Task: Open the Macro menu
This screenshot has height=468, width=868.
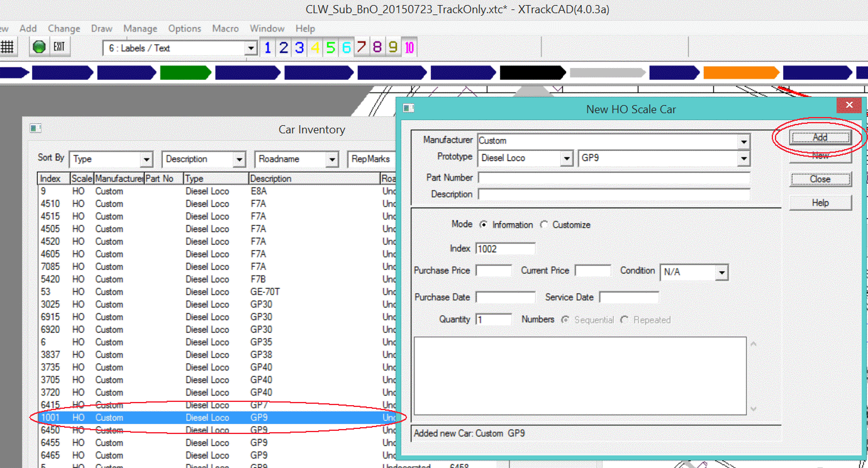Action: pyautogui.click(x=225, y=28)
